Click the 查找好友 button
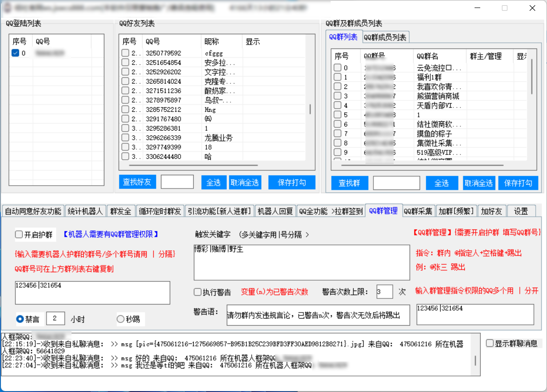The height and width of the screenshot is (392, 547). [x=137, y=182]
